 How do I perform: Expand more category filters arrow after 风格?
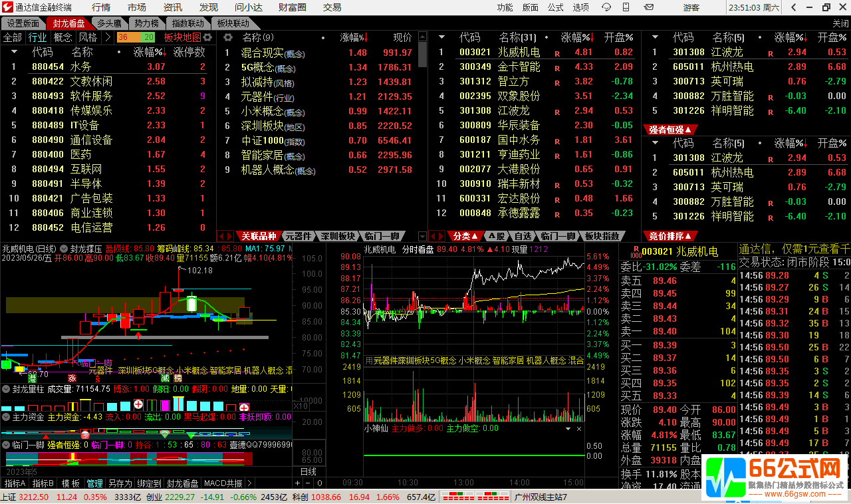[108, 37]
